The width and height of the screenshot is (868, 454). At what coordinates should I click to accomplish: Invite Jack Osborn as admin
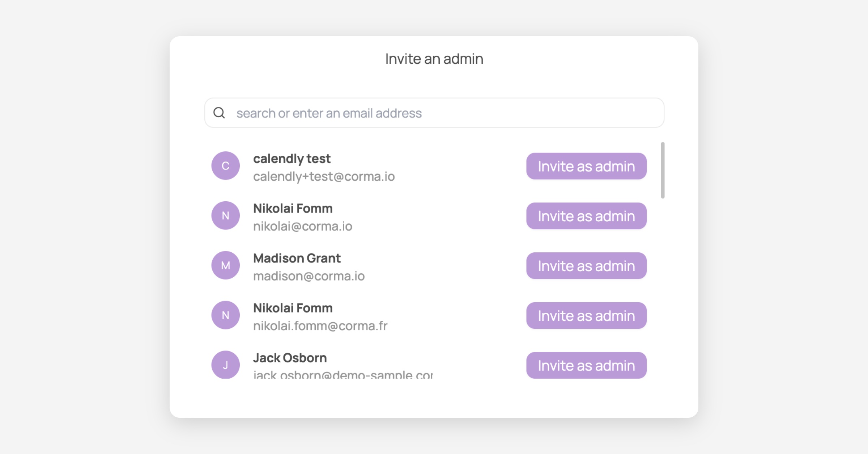point(586,365)
